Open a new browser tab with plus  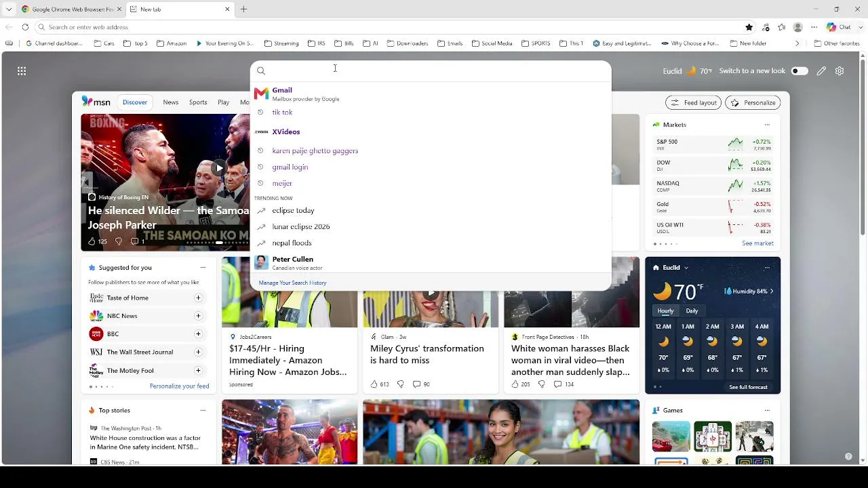tap(243, 9)
